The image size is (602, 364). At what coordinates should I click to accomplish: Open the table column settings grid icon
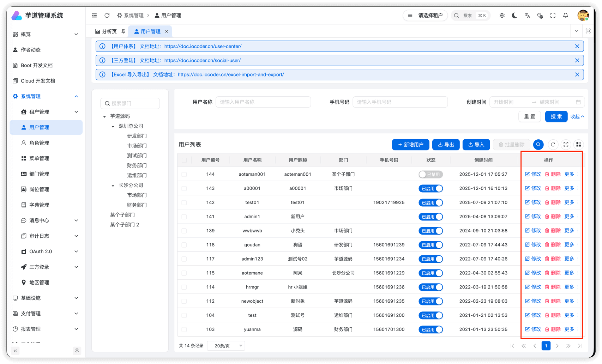(579, 145)
